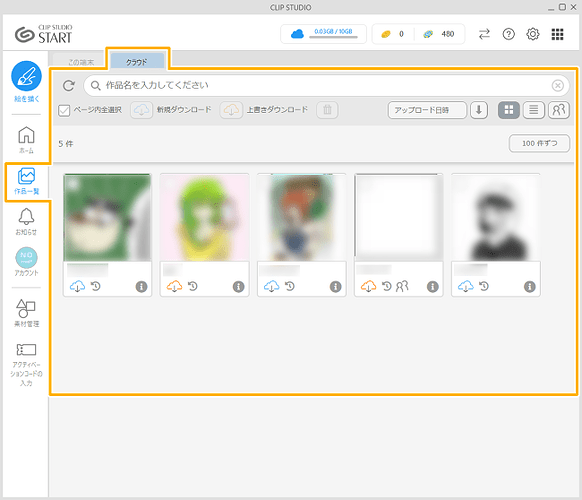
Task: Open the notifications bell (お知らせ)
Action: (x=26, y=216)
